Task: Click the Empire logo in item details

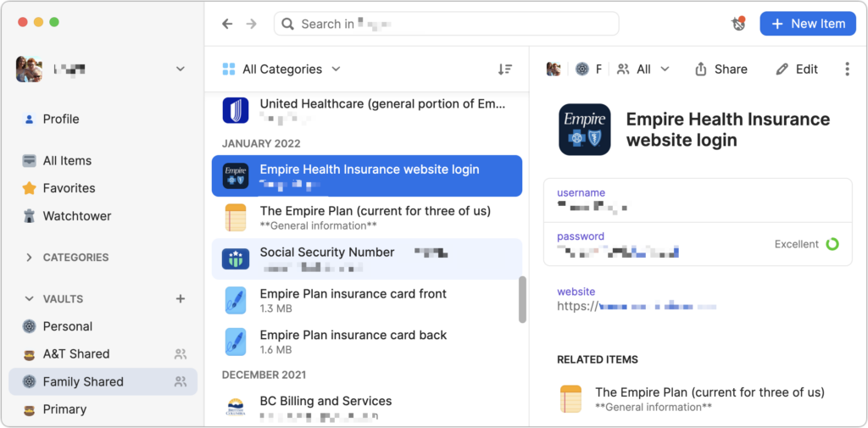Action: 585,130
